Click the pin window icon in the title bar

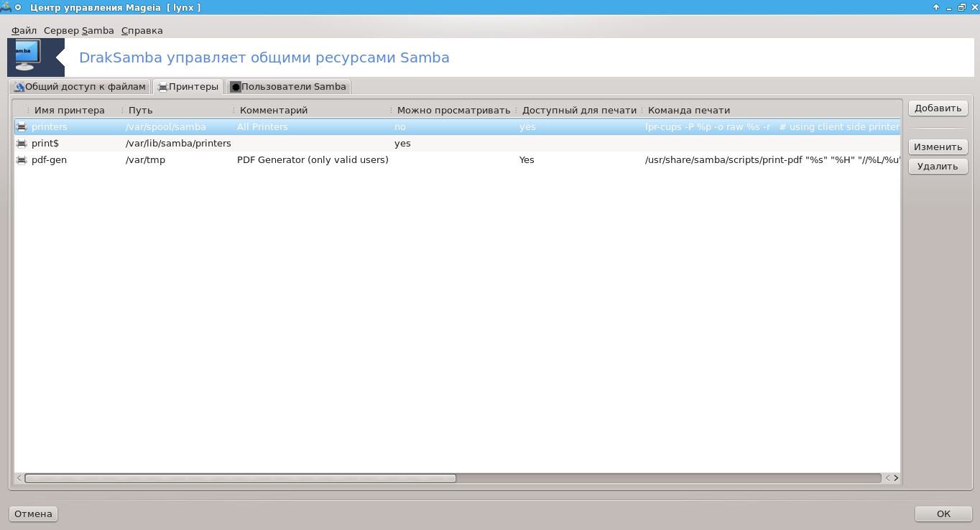click(18, 7)
